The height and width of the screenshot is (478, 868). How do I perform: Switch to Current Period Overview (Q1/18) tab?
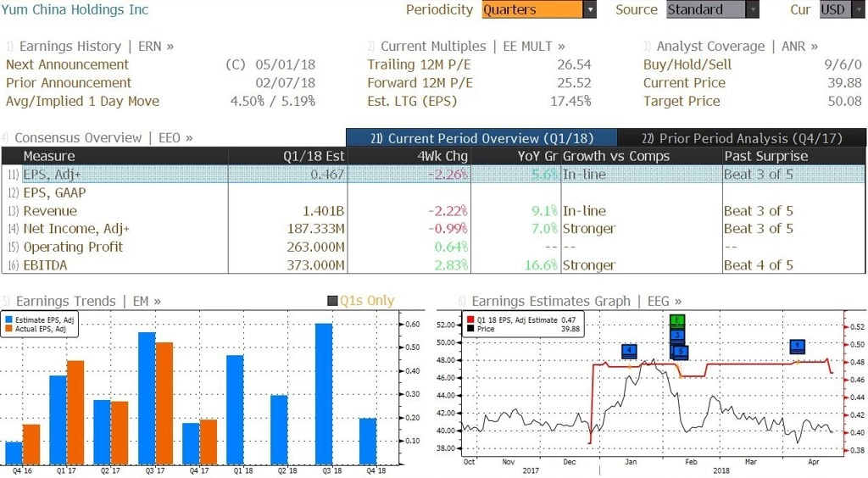481,138
